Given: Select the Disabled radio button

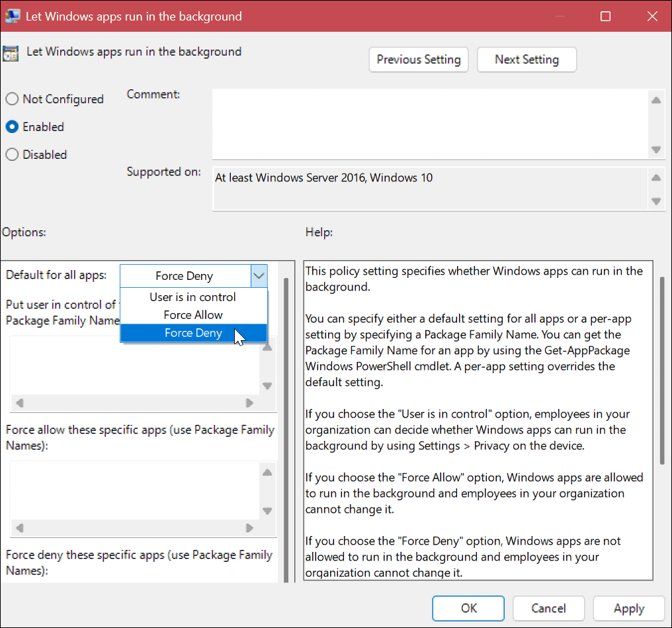Looking at the screenshot, I should (x=12, y=154).
